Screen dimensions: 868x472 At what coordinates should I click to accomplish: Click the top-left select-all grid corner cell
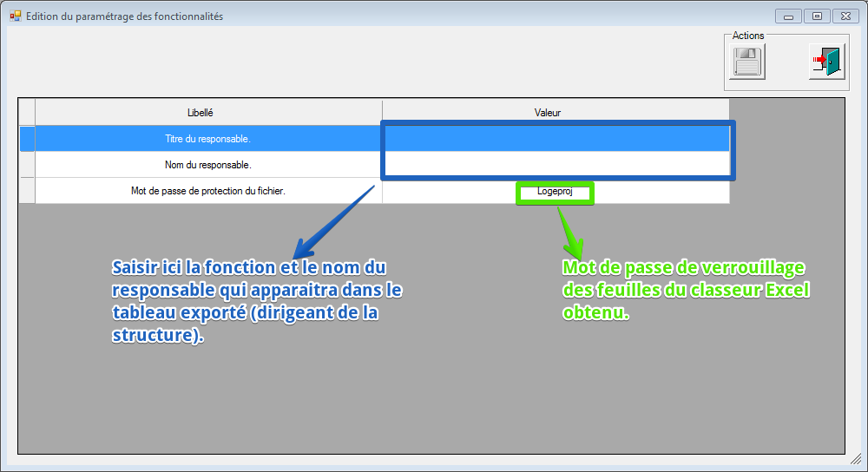(x=27, y=113)
